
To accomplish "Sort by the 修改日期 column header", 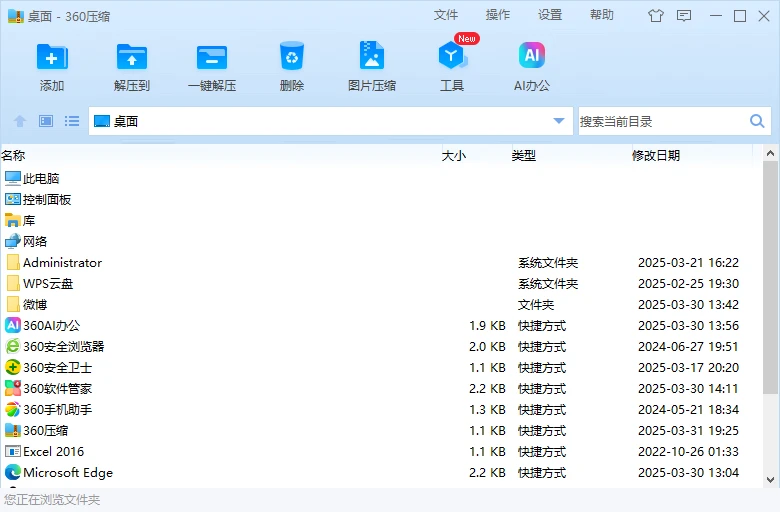I will tap(656, 156).
